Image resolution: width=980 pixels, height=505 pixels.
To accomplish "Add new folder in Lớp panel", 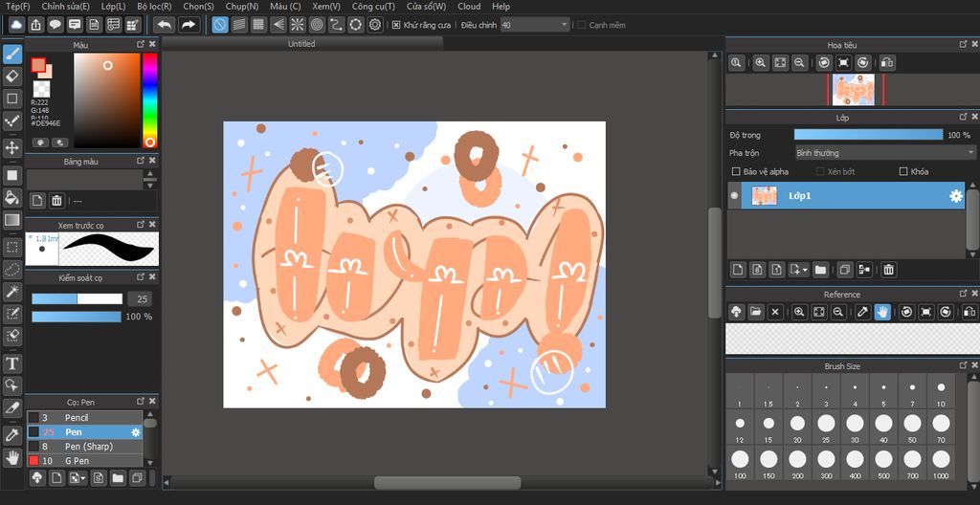I will 820,270.
